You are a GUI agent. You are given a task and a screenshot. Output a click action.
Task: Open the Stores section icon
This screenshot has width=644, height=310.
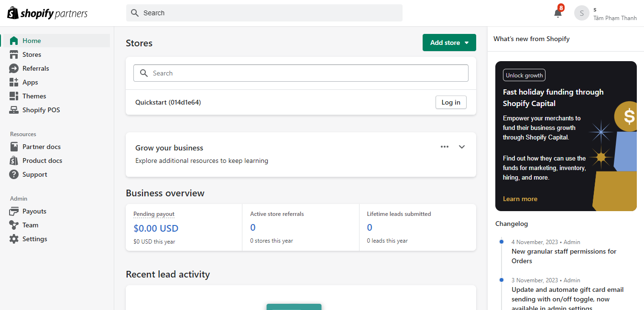point(14,54)
